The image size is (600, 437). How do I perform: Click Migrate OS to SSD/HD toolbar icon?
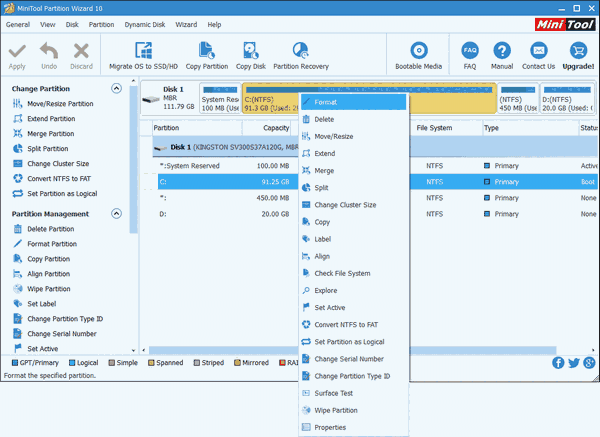(143, 50)
